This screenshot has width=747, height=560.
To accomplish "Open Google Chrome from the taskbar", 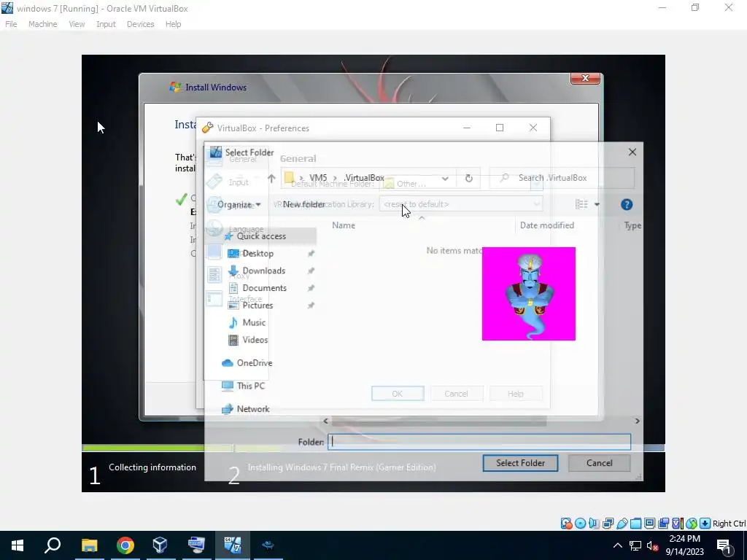I will point(125,545).
